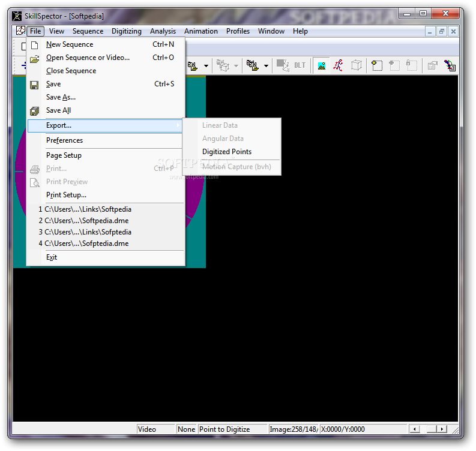Click the calibration axes toolbar icon
476x451 pixels.
click(x=283, y=65)
